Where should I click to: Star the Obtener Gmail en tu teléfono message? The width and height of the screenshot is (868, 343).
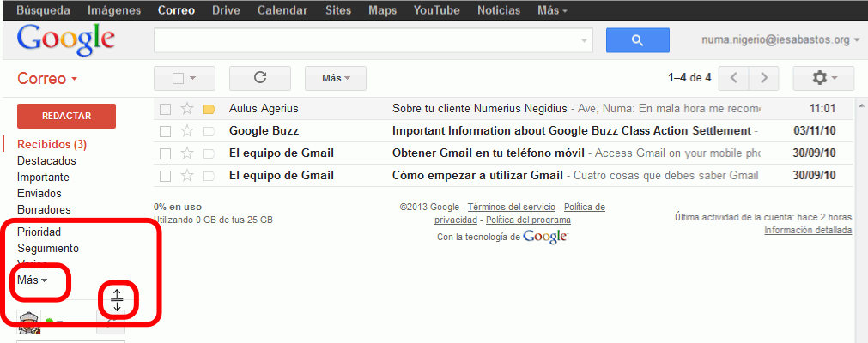click(x=187, y=153)
